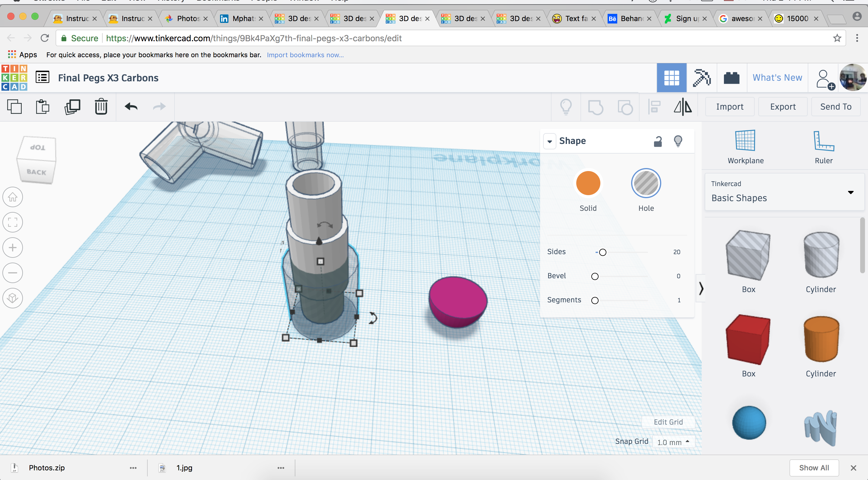Click the Send To menu item
This screenshot has width=868, height=480.
point(835,106)
